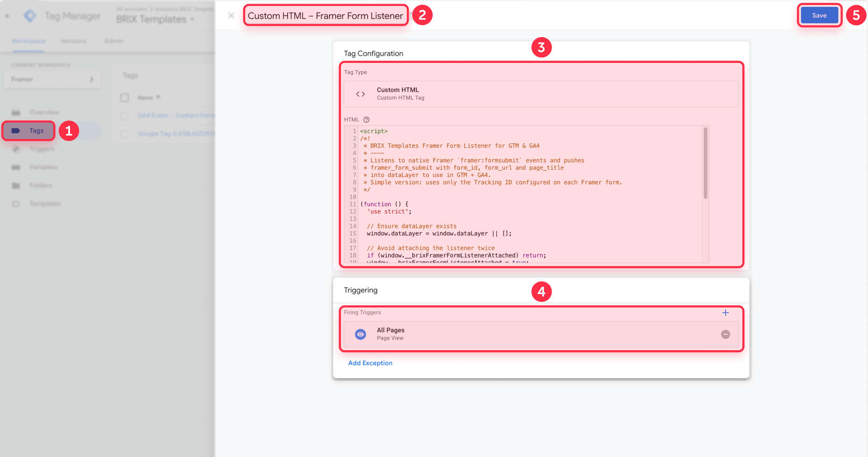868x457 pixels.
Task: Click the Tag Configuration heading
Action: [373, 53]
